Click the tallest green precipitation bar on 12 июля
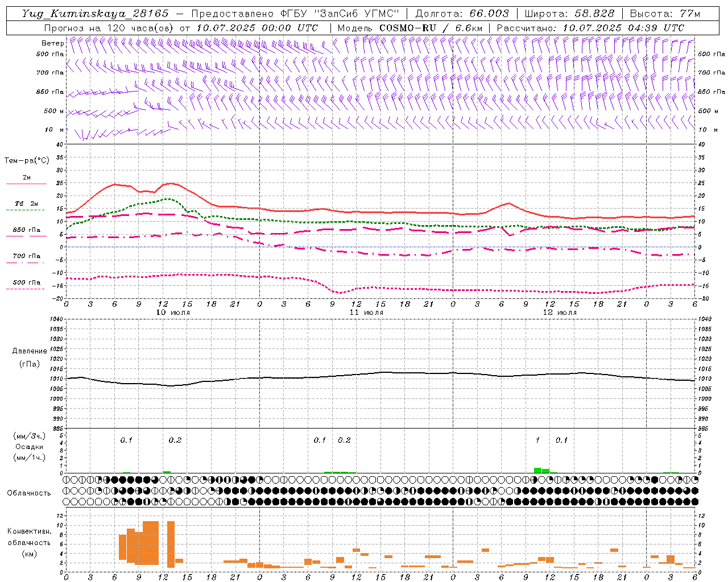This screenshot has height=582, width=728. coord(537,470)
